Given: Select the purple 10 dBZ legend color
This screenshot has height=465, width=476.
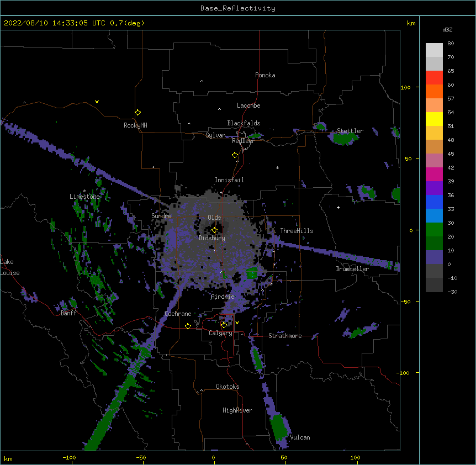Looking at the screenshot, I should click(434, 257).
